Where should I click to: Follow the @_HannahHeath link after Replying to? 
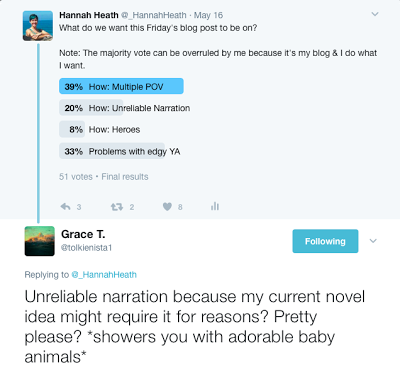point(104,275)
